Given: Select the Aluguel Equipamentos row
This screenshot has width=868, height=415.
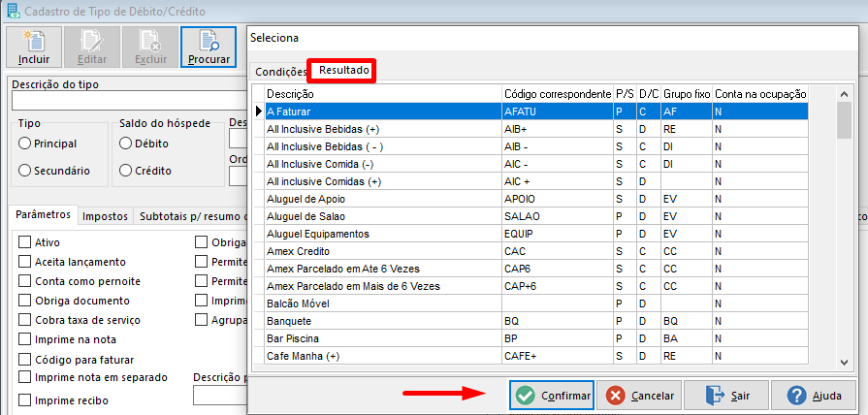Looking at the screenshot, I should [x=537, y=234].
